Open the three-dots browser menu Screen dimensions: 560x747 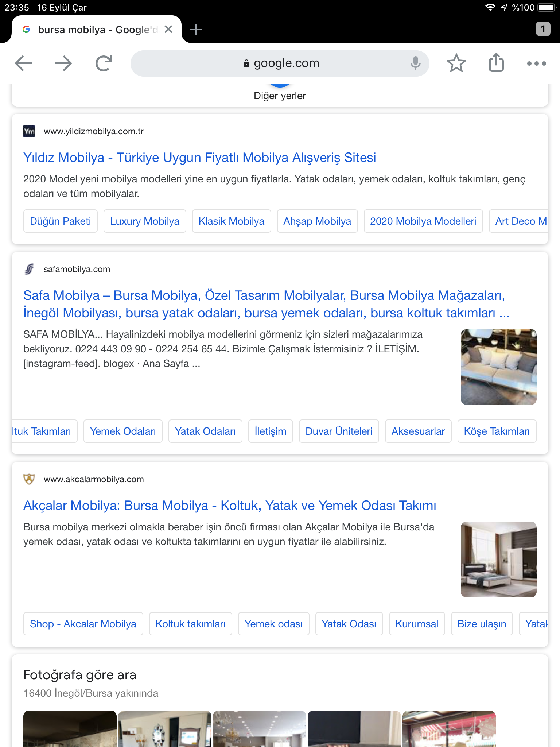click(536, 63)
